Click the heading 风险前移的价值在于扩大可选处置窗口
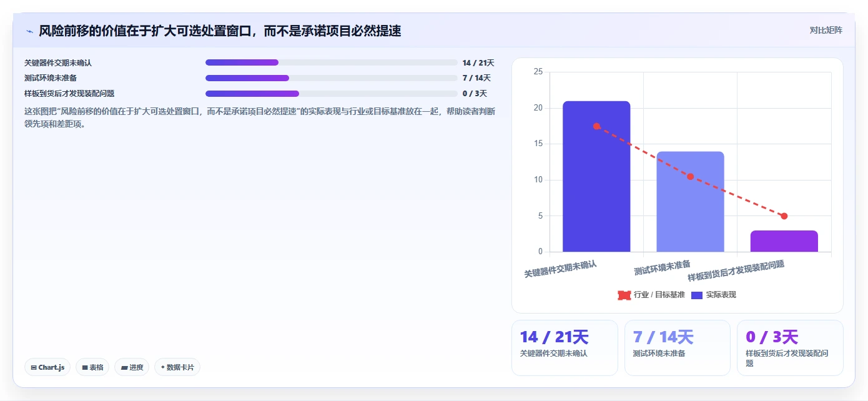 pos(220,31)
